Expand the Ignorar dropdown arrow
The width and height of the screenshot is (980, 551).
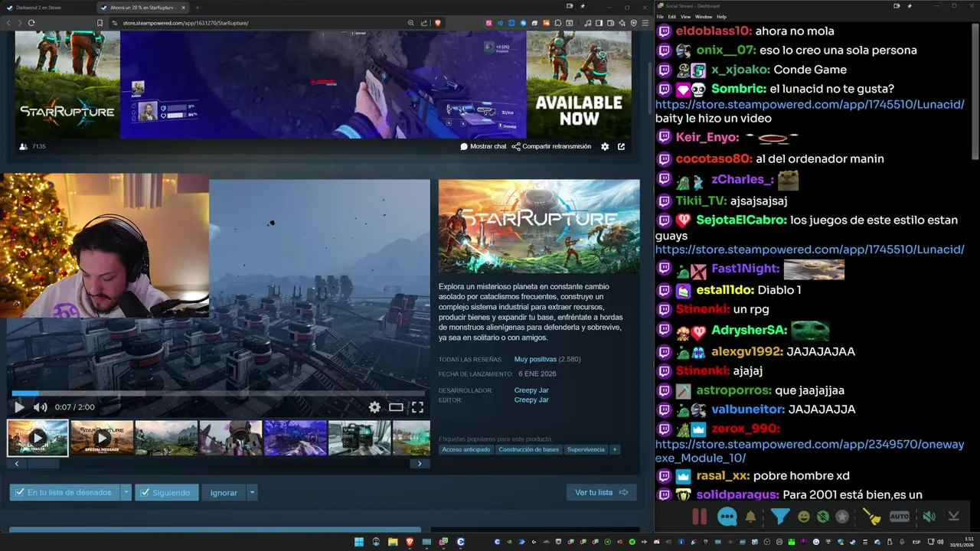tap(252, 492)
